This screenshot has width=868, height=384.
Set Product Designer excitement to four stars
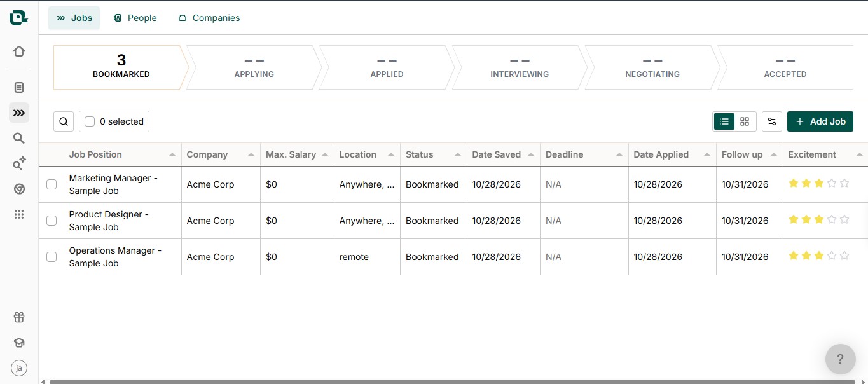coord(832,219)
